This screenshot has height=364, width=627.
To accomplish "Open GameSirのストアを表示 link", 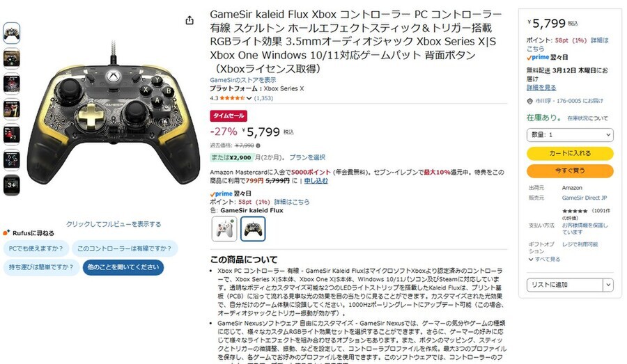I will (x=242, y=80).
